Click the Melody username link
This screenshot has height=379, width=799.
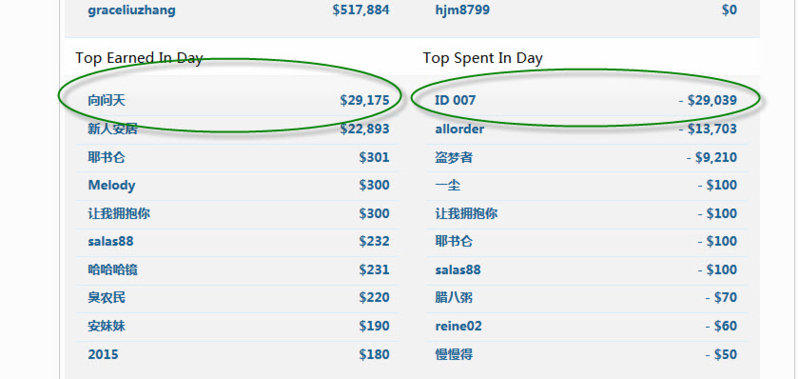[112, 185]
